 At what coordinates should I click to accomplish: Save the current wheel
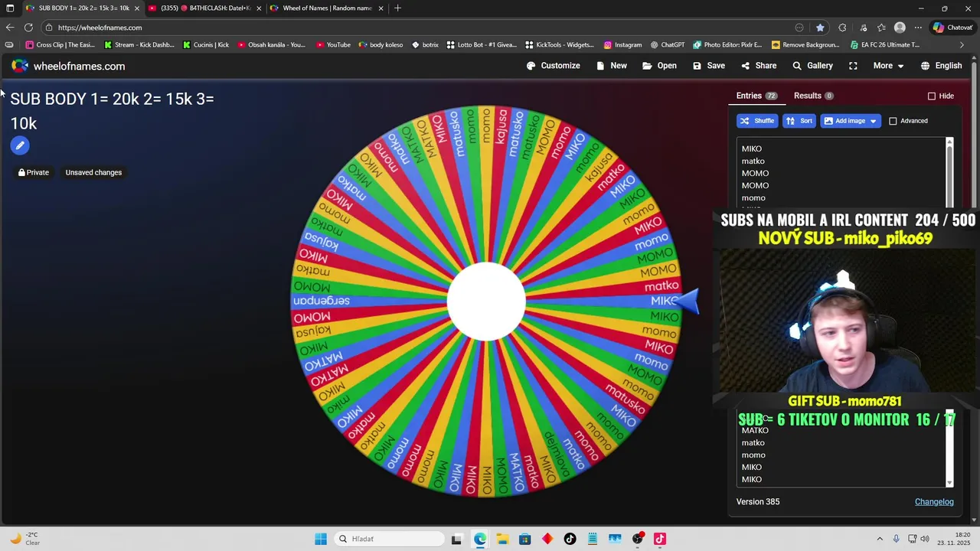pos(708,66)
